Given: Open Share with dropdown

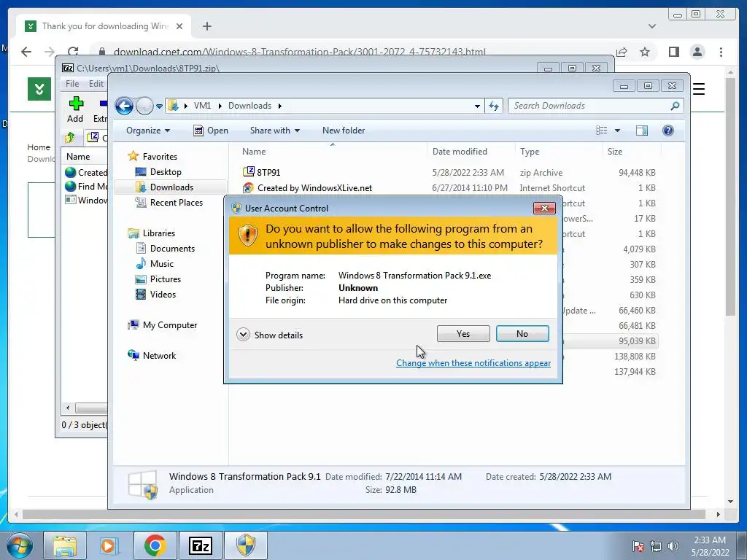Looking at the screenshot, I should pyautogui.click(x=275, y=131).
